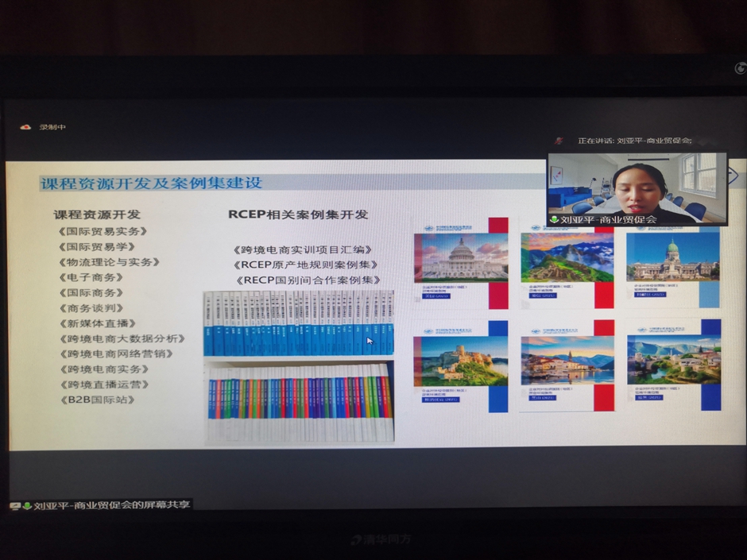
Task: Click the screen share icon at bottom left
Action: [x=14, y=505]
